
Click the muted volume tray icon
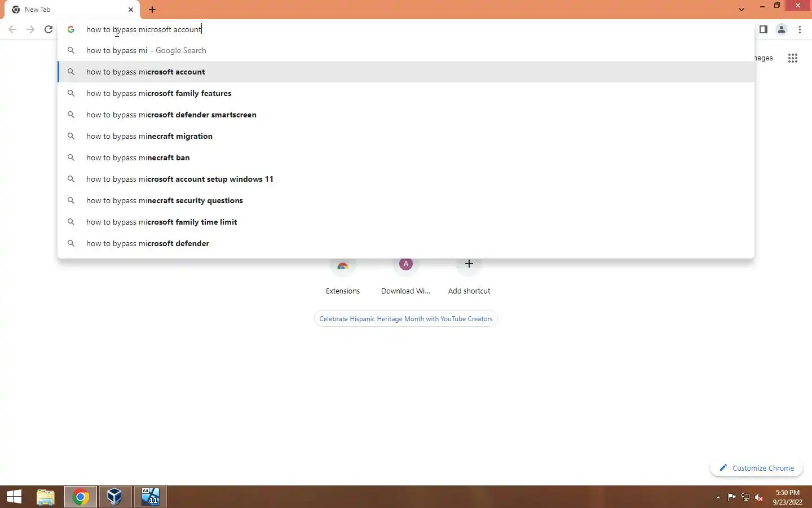point(759,497)
